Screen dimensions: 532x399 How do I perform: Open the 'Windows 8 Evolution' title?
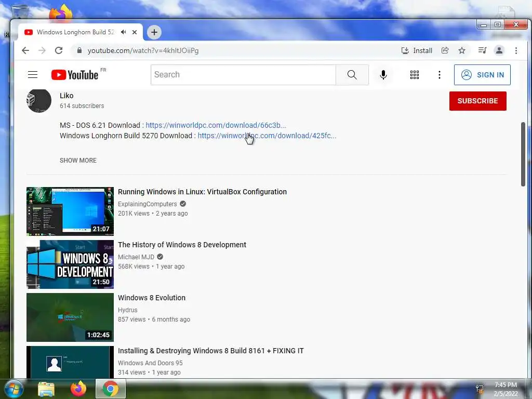pyautogui.click(x=152, y=298)
